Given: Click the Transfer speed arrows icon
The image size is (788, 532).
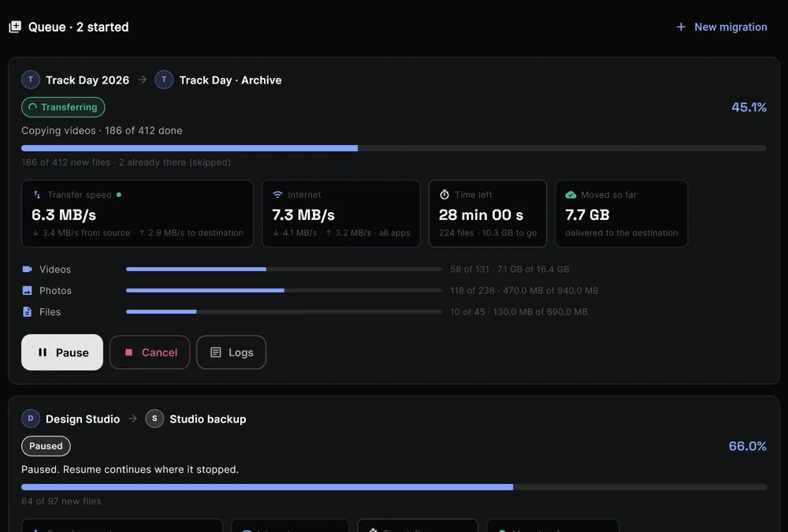Looking at the screenshot, I should tap(37, 195).
